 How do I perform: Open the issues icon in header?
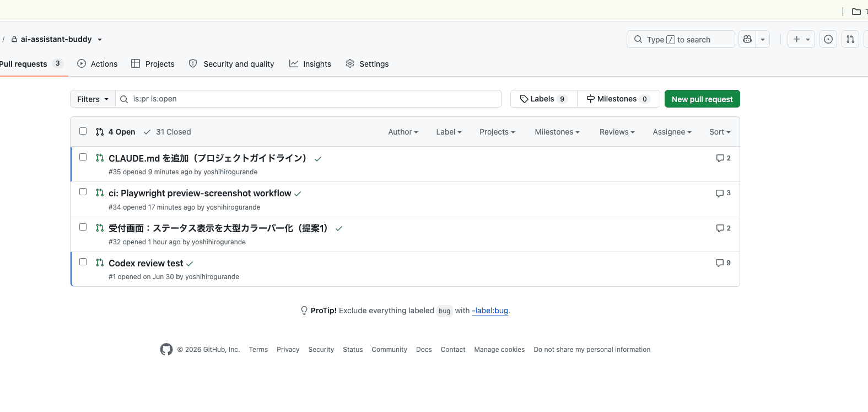coord(828,39)
